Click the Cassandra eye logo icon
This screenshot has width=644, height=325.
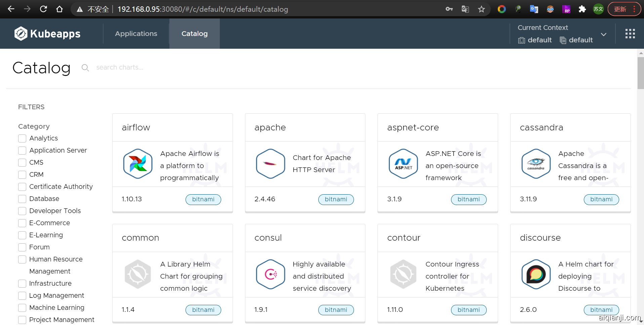click(536, 164)
